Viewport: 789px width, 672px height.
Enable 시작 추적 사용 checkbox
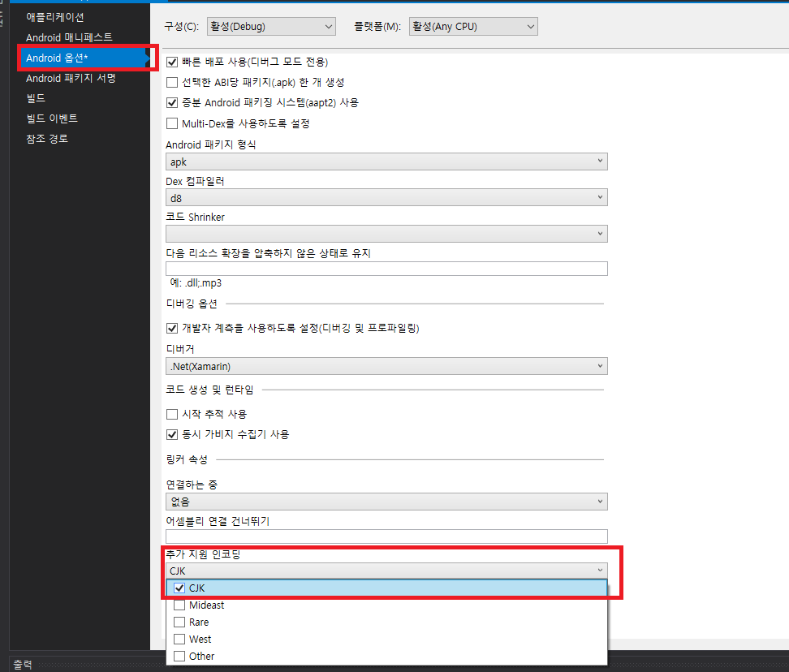coord(172,414)
